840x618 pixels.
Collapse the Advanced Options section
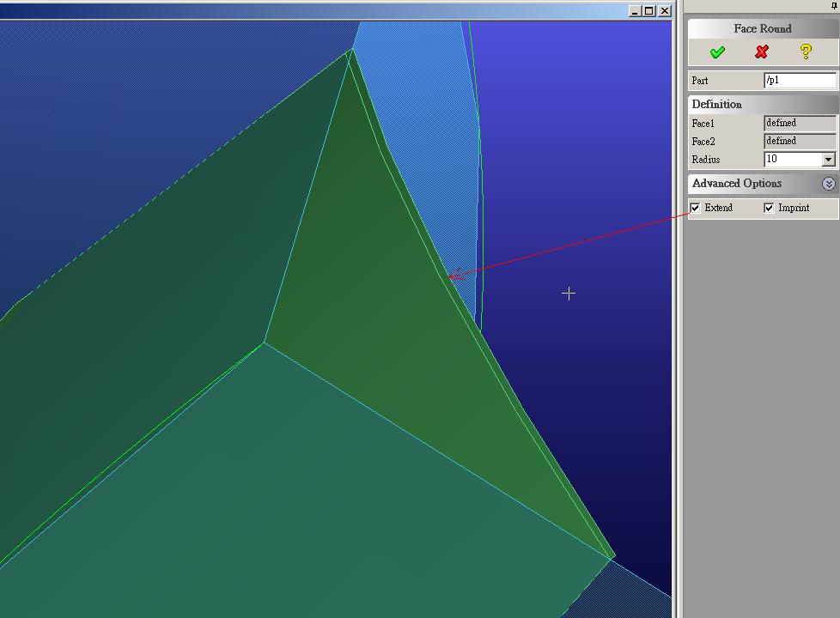coord(828,184)
